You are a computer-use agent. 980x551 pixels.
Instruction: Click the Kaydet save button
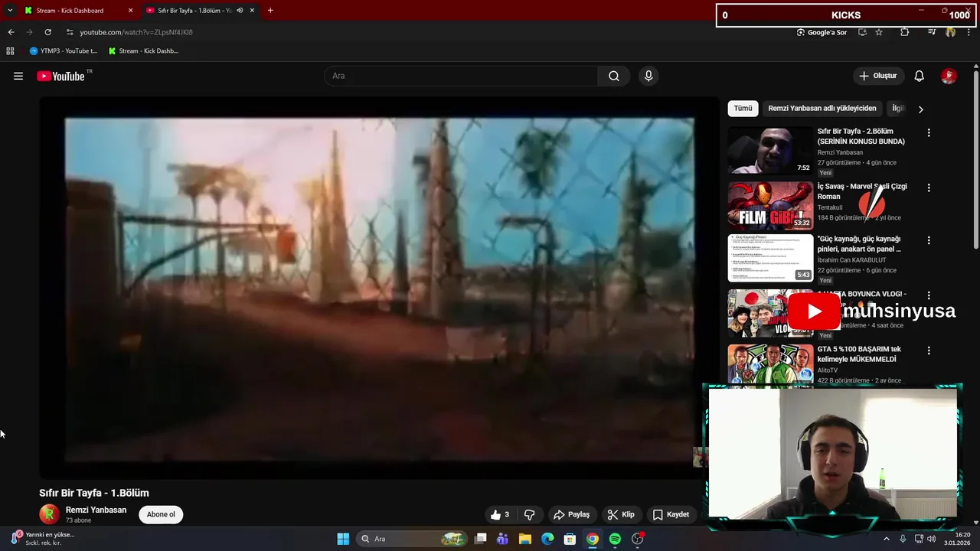click(x=671, y=514)
